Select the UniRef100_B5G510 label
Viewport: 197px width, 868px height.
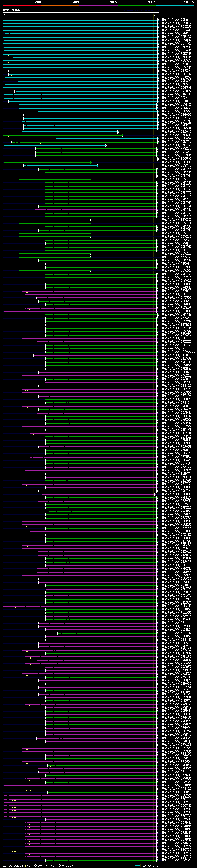coord(177,84)
